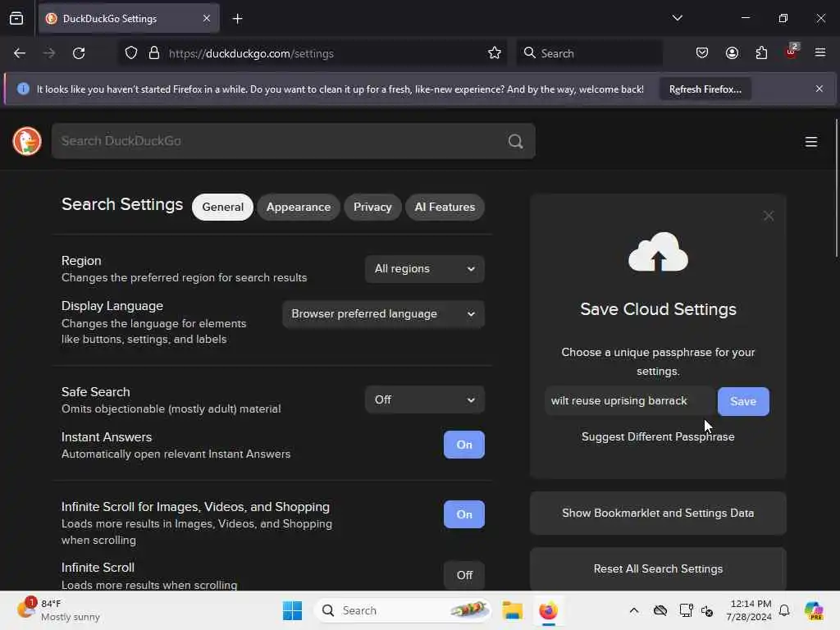Open the clock showing 12:14 PM
The height and width of the screenshot is (630, 840).
tap(749, 610)
